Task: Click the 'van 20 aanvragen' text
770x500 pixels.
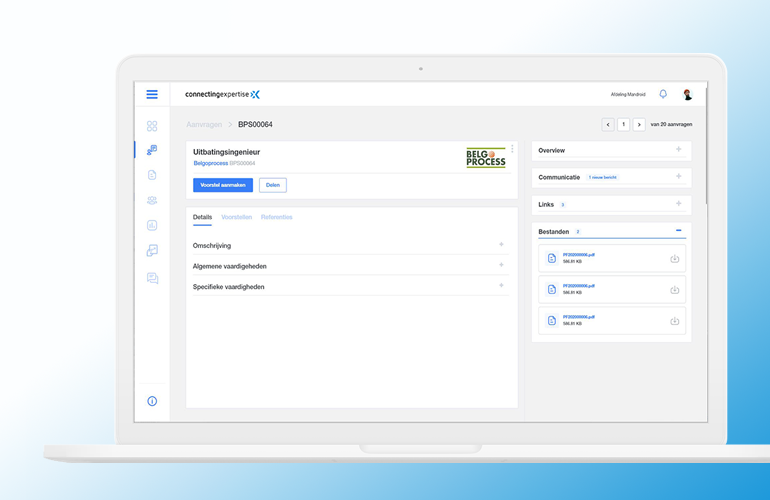Action: pos(671,125)
